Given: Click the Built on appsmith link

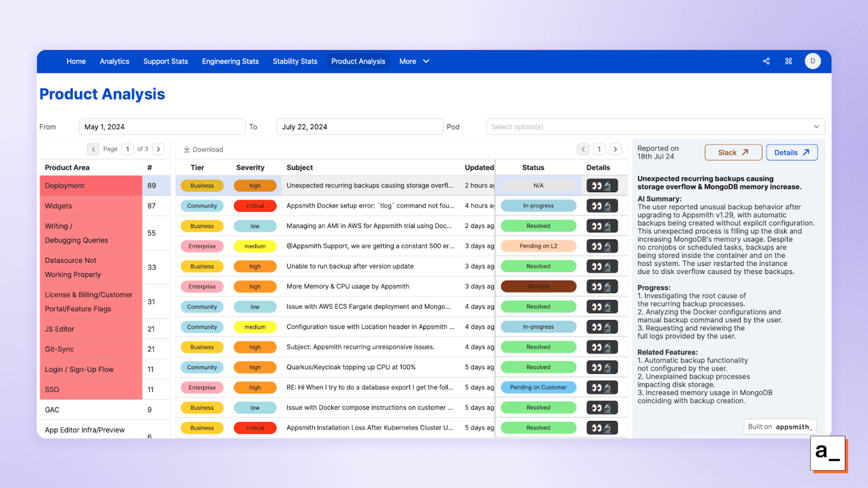Looking at the screenshot, I should click(x=779, y=426).
